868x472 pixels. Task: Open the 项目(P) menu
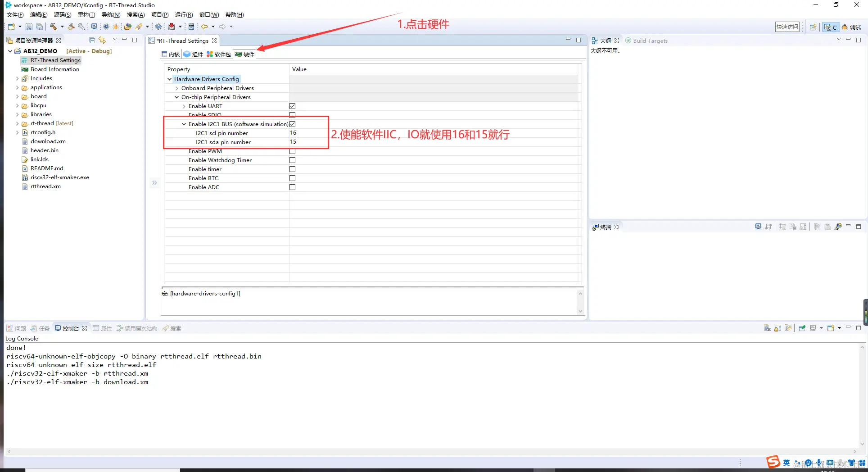tap(160, 15)
